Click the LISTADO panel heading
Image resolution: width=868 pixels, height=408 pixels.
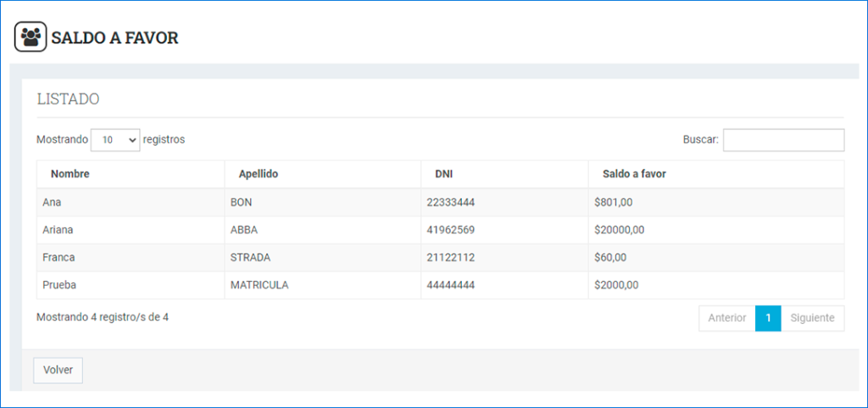pyautogui.click(x=69, y=99)
